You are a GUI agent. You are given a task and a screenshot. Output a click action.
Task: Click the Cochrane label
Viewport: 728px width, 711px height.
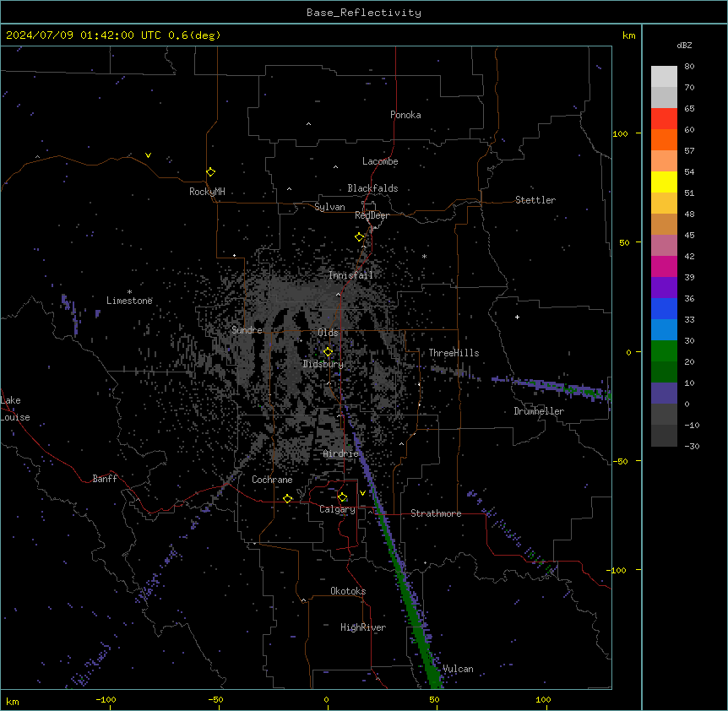(272, 480)
